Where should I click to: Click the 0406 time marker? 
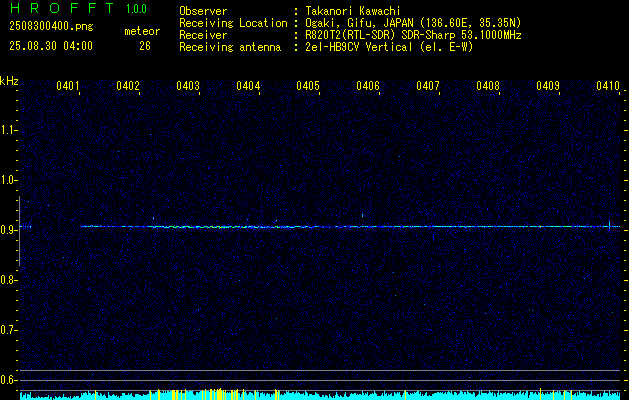coord(368,86)
